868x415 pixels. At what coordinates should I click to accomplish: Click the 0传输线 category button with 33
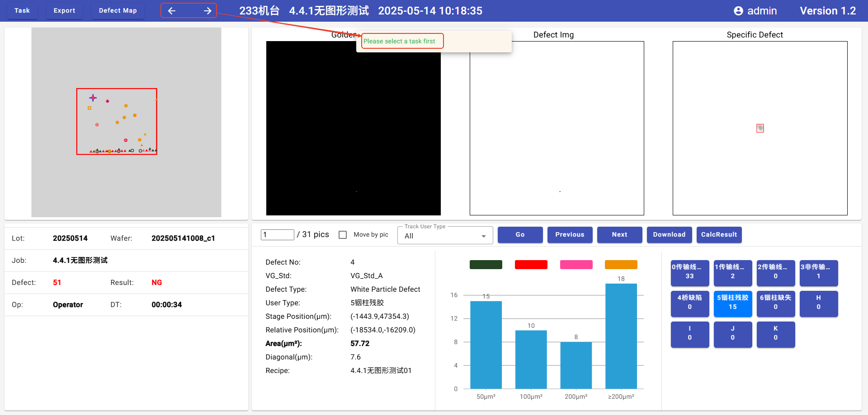[x=690, y=273]
